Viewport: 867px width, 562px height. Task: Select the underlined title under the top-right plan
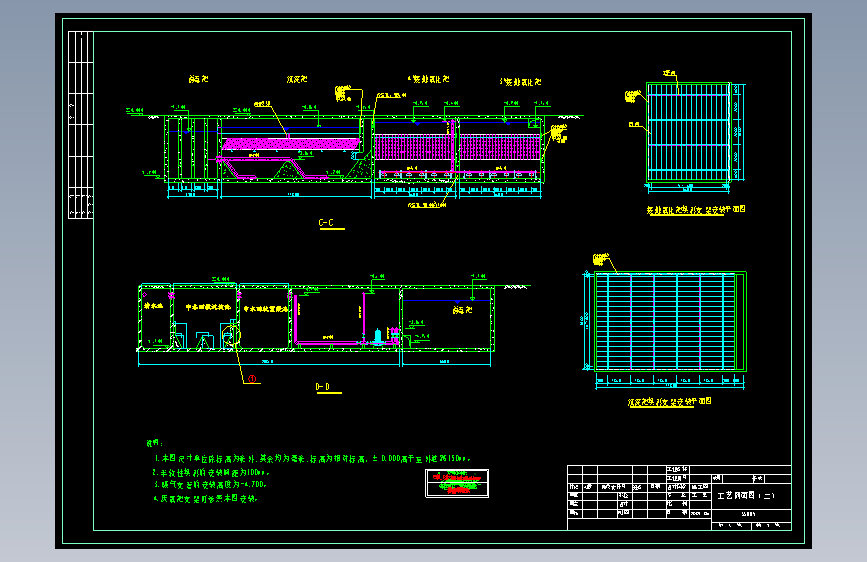696,210
